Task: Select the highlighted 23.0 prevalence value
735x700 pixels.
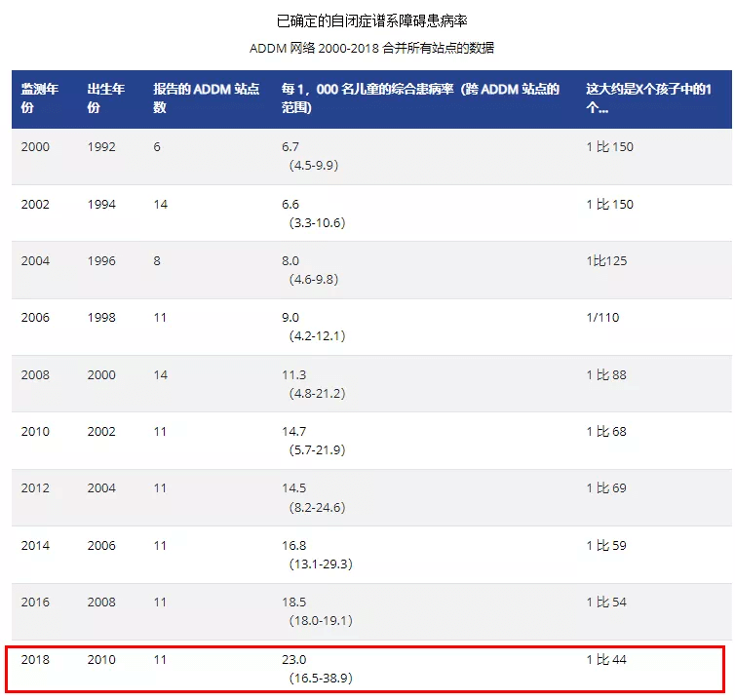Action: point(293,660)
